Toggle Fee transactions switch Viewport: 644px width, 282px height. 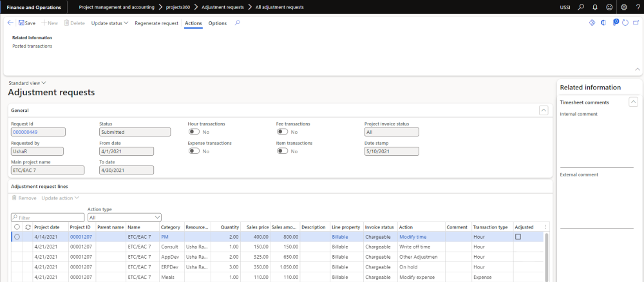[282, 132]
